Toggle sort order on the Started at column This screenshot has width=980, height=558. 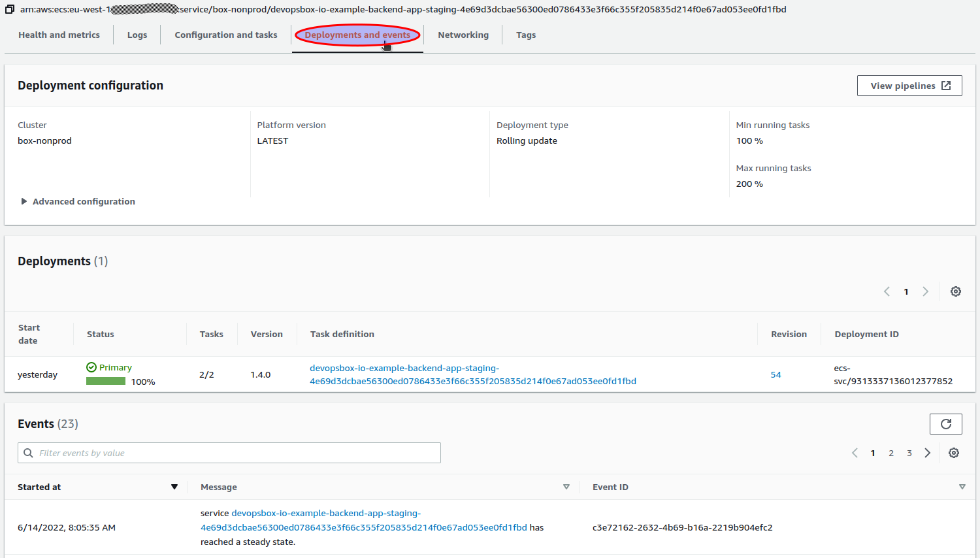174,486
